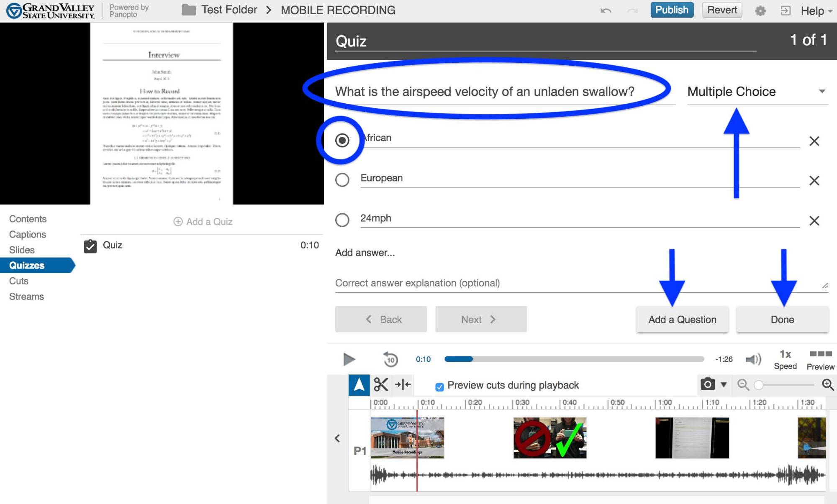The width and height of the screenshot is (837, 504).
Task: Switch to the Captions tab
Action: [28, 234]
